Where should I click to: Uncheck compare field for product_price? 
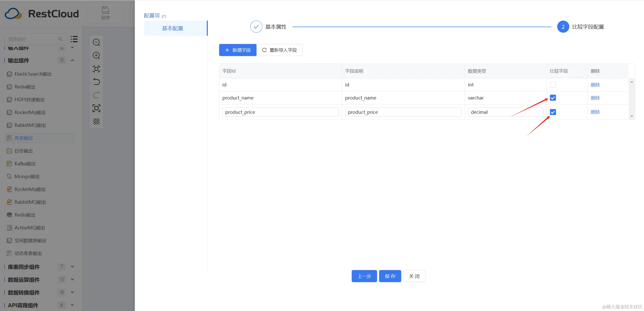click(553, 112)
